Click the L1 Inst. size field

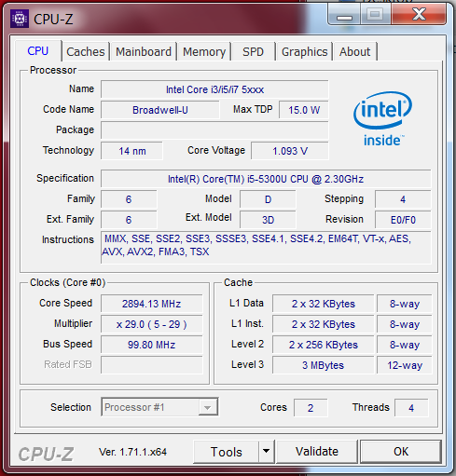point(324,324)
